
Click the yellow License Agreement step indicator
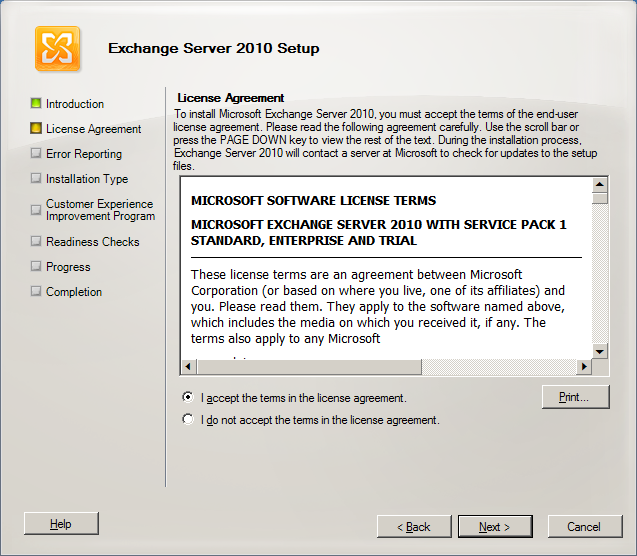pos(36,128)
